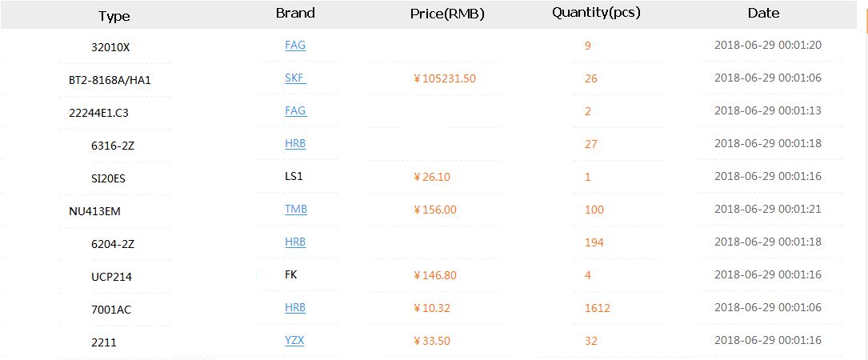Viewport: 868px width, 360px height.
Task: Click the SKF brand link
Action: (295, 78)
